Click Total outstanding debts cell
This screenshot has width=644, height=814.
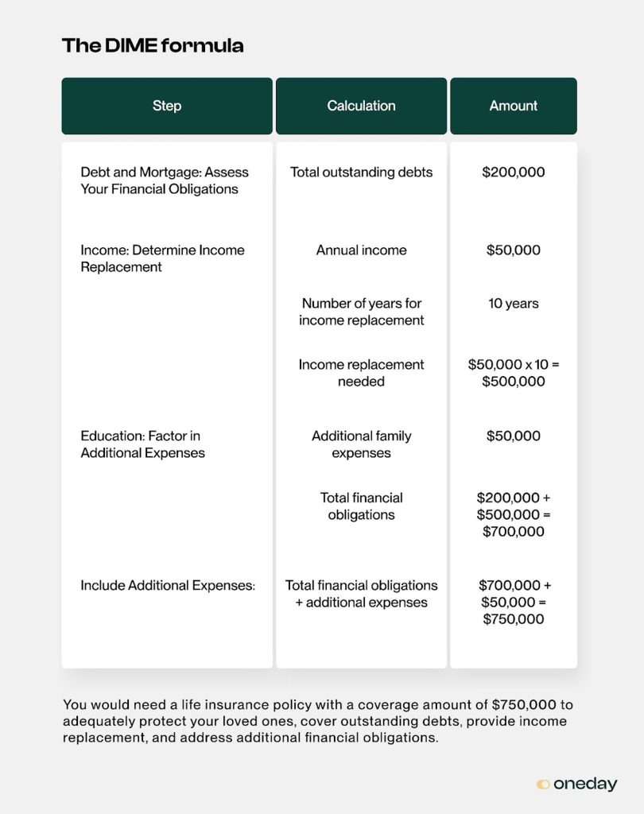pos(361,172)
